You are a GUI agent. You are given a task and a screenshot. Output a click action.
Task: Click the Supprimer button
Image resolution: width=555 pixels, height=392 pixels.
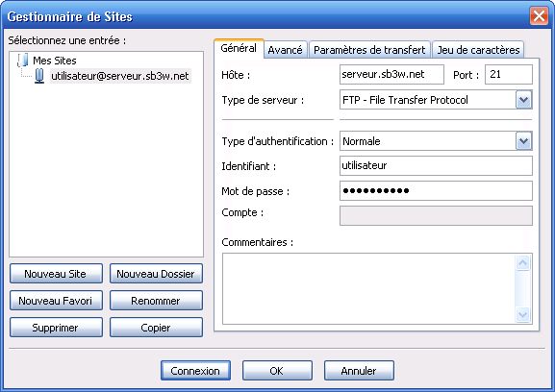coord(57,328)
